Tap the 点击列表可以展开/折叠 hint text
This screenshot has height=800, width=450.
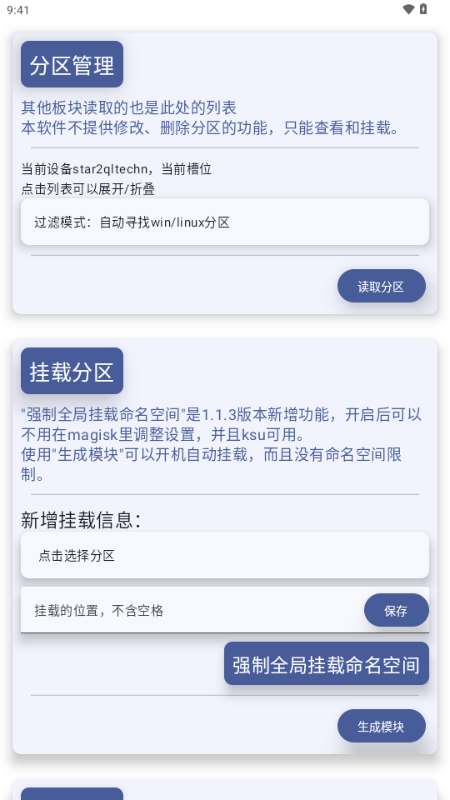(88, 189)
